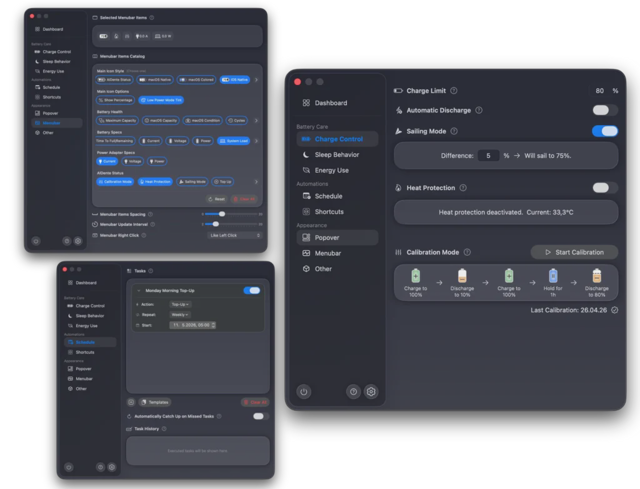Expand Main Icon Style row chevron

click(x=256, y=80)
